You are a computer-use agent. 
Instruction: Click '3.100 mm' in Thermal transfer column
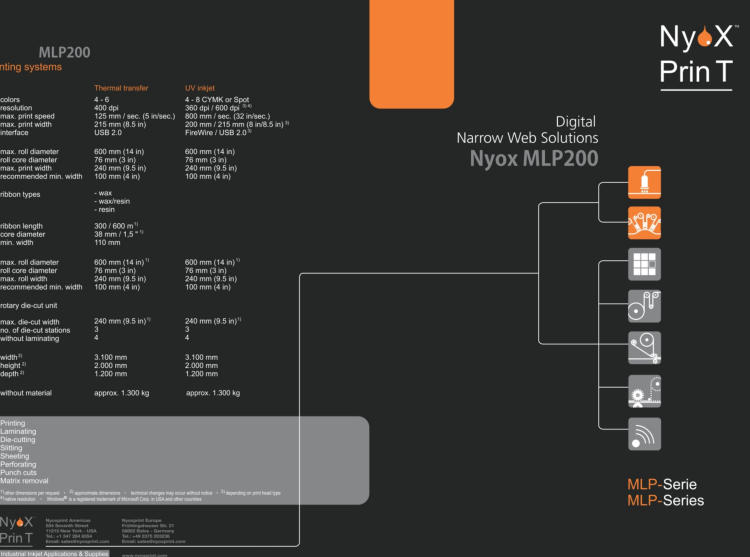[x=110, y=357]
